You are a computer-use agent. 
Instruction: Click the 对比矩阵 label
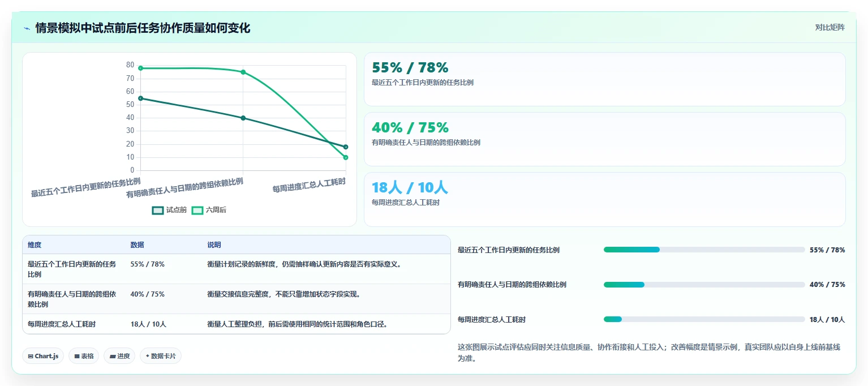(x=830, y=27)
